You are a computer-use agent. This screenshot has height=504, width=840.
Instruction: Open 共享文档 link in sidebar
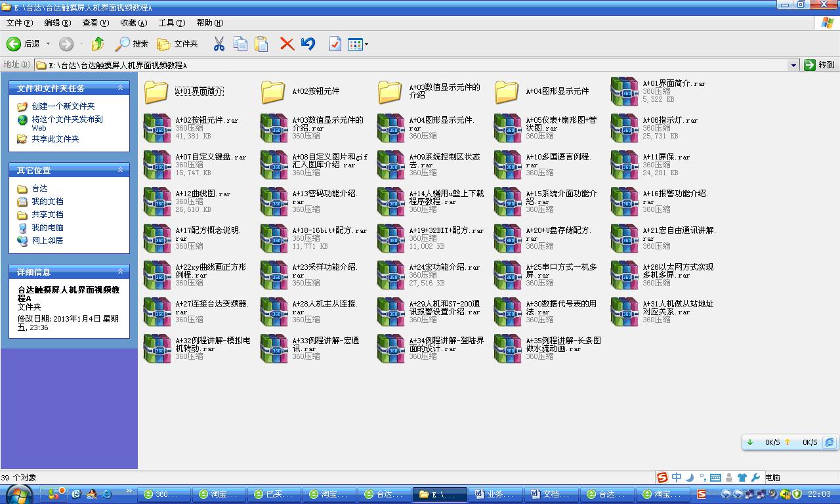[47, 215]
